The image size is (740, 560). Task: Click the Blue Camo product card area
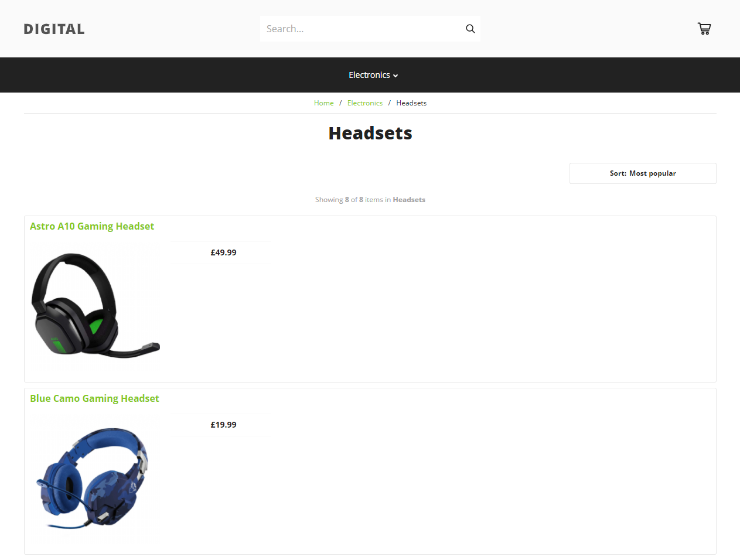(370, 471)
